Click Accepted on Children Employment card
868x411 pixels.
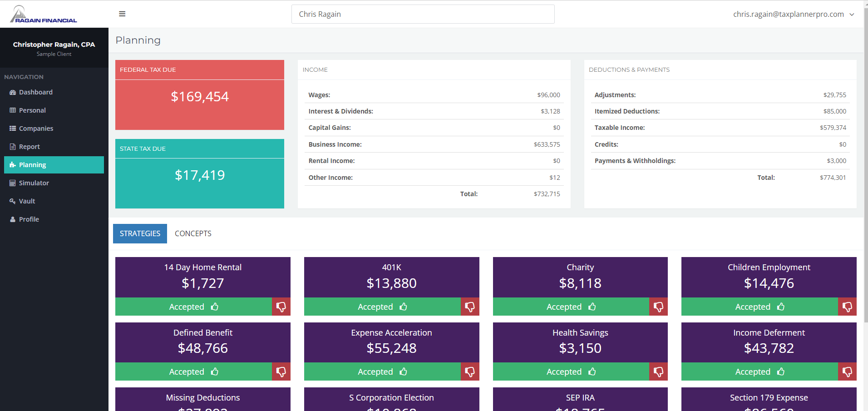[759, 307]
